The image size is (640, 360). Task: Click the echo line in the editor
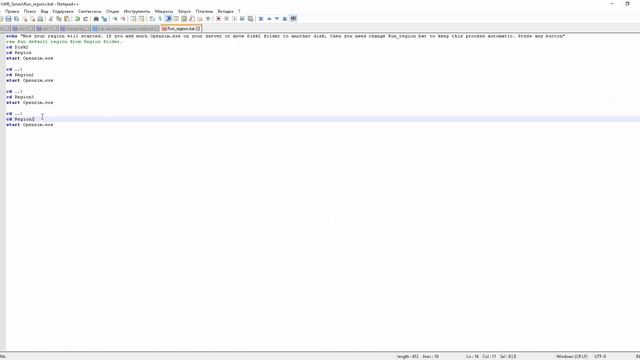pyautogui.click(x=285, y=36)
